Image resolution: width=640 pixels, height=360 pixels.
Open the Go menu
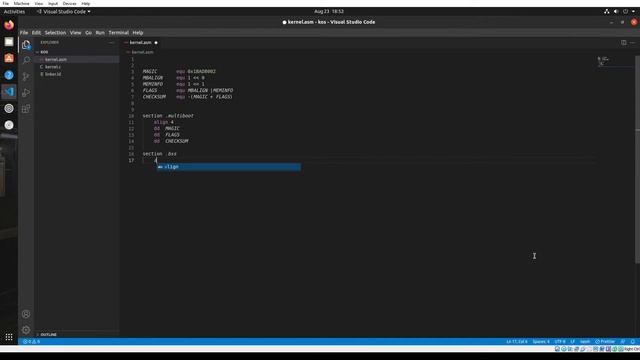[89, 33]
